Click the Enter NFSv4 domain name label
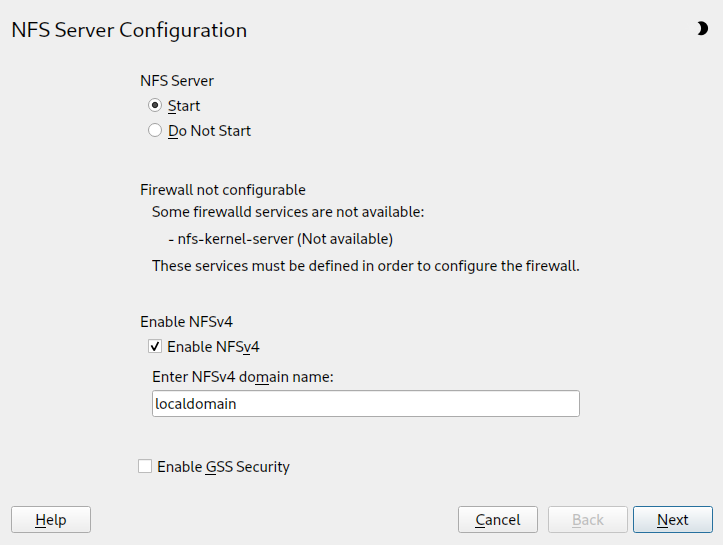This screenshot has width=723, height=545. click(242, 377)
